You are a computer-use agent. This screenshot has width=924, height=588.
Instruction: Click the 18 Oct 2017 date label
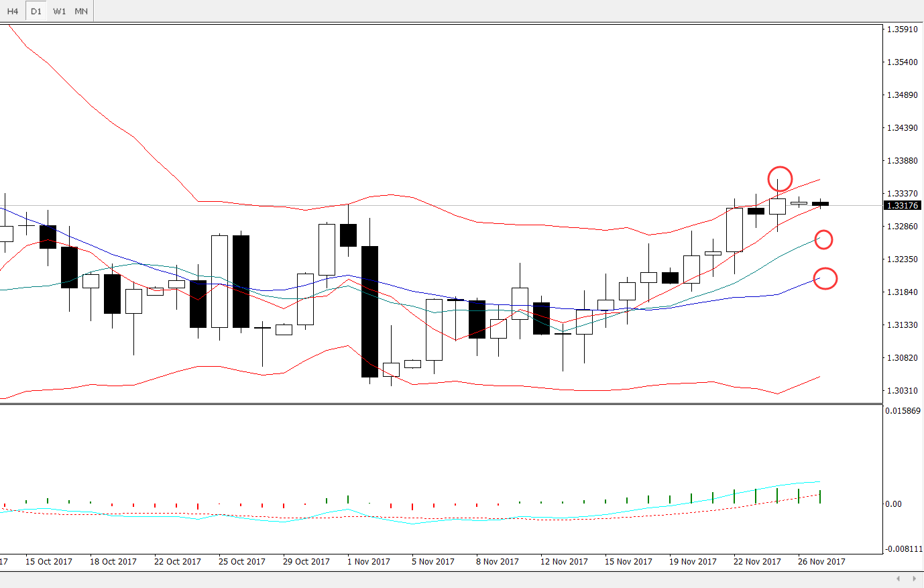pos(113,562)
